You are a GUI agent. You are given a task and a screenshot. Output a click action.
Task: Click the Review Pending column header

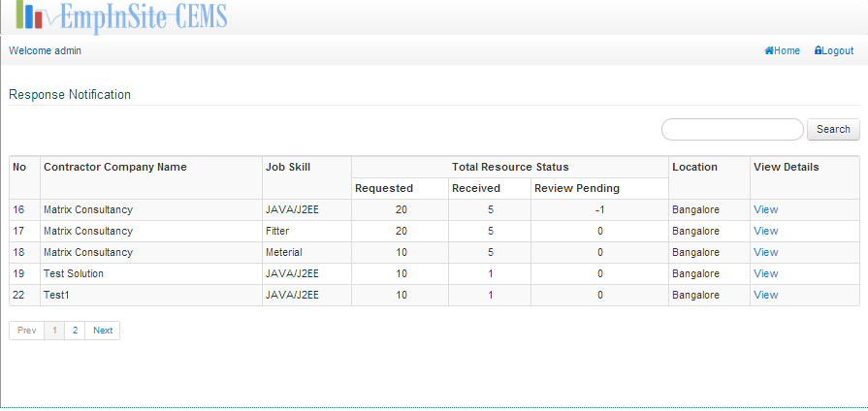[576, 188]
